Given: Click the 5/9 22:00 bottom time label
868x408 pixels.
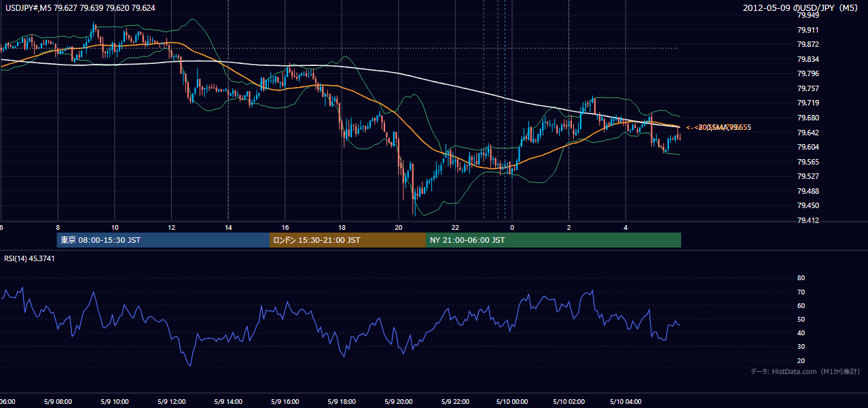Looking at the screenshot, I should tap(455, 401).
